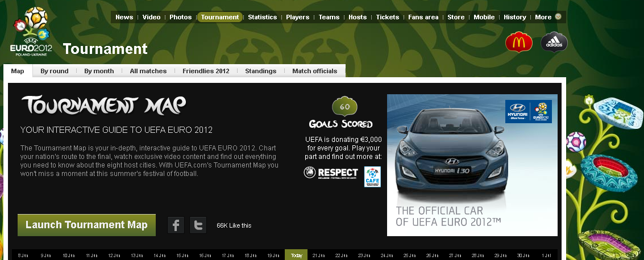Go to Tickets
Image resolution: width=644 pixels, height=260 pixels.
point(387,17)
